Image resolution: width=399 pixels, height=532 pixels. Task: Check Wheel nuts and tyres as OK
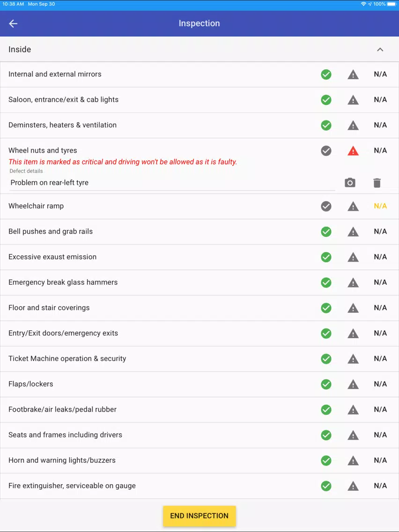[x=326, y=151]
